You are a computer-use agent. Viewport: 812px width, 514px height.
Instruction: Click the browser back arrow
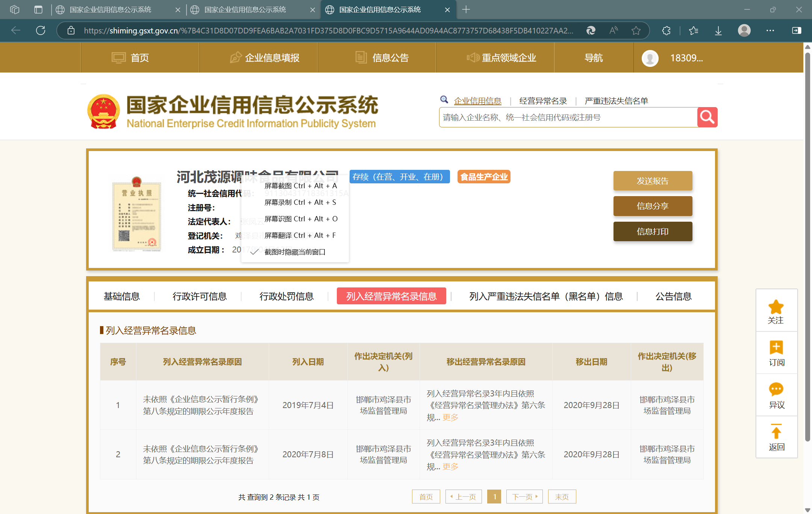pos(16,30)
